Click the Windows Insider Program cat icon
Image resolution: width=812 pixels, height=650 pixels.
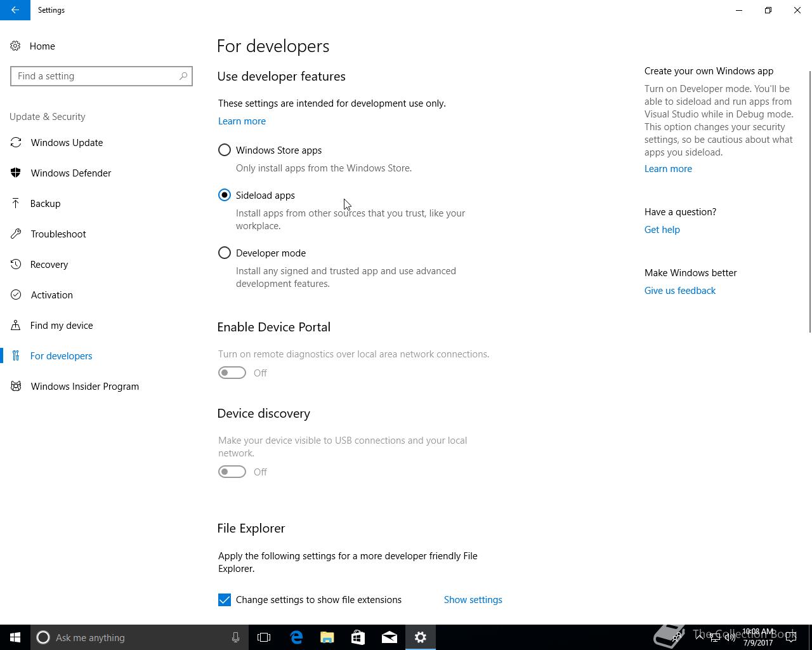16,386
